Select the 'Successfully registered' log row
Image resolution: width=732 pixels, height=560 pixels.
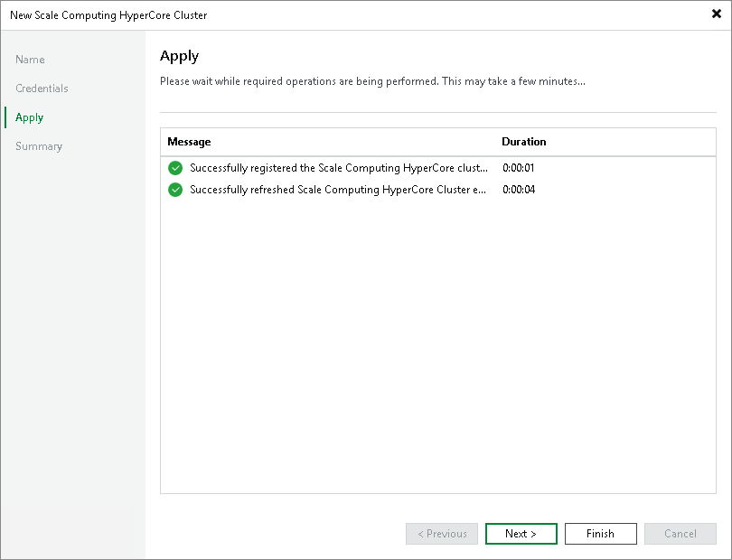[x=338, y=168]
